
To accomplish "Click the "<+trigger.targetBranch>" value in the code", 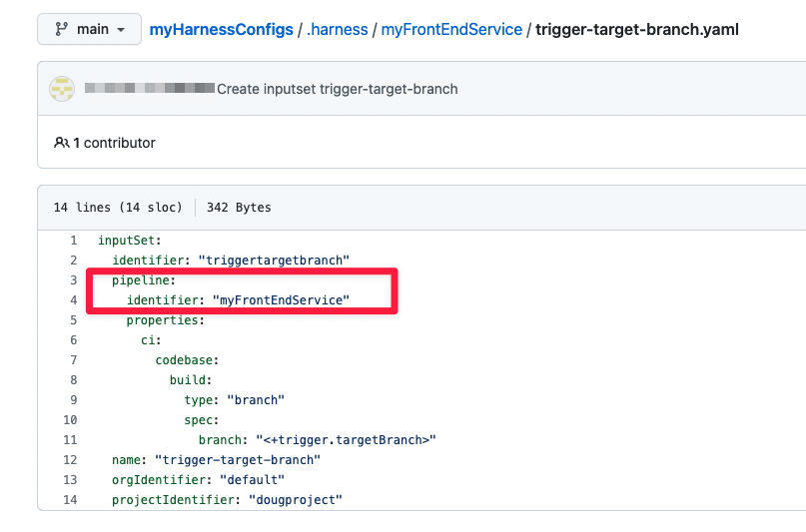I will [x=346, y=440].
